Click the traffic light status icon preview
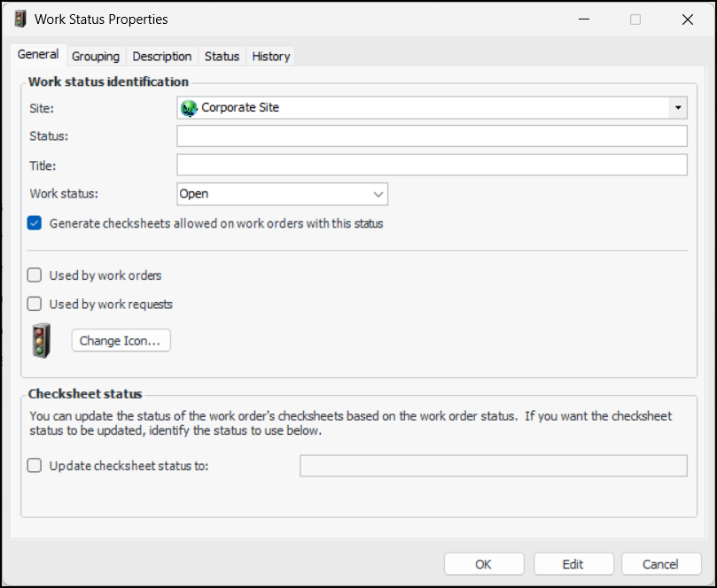717x588 pixels. click(41, 340)
